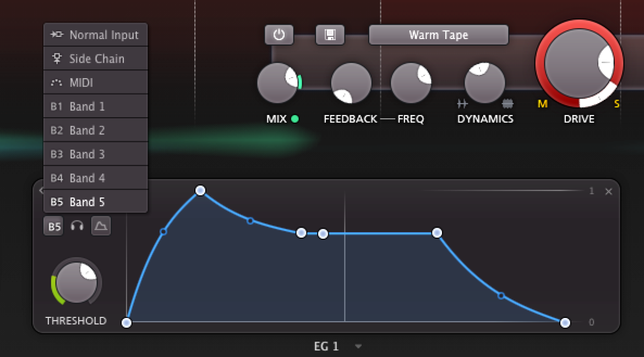Close the EG 1 envelope panel
Viewport: 644px width, 357px height.
609,191
